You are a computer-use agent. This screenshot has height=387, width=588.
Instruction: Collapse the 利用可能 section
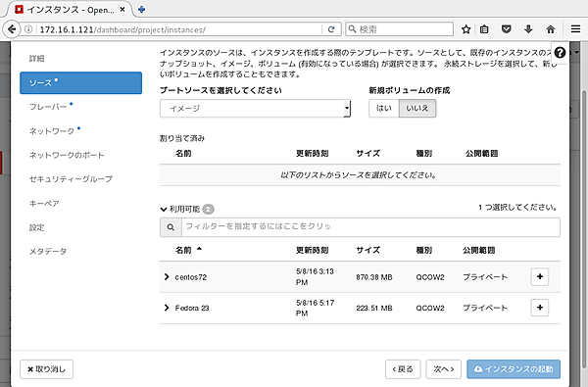coord(163,210)
